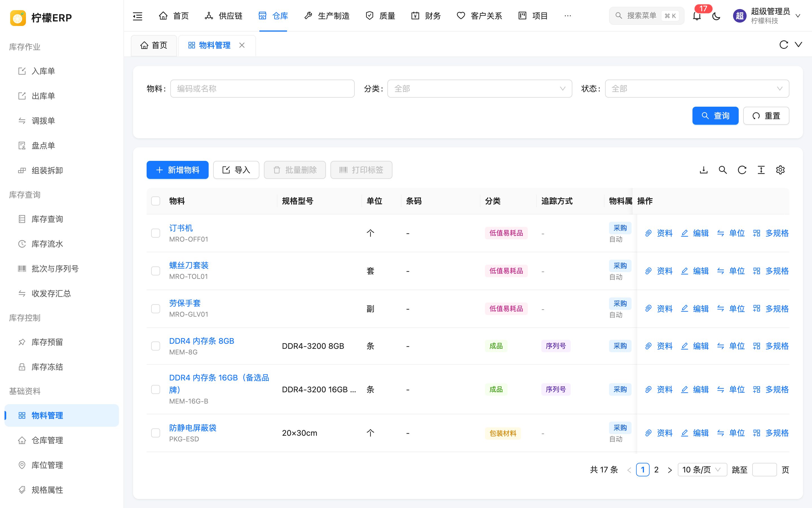Viewport: 812px width, 508px height.
Task: Open the 10 条/页 page size dropdown
Action: [702, 470]
